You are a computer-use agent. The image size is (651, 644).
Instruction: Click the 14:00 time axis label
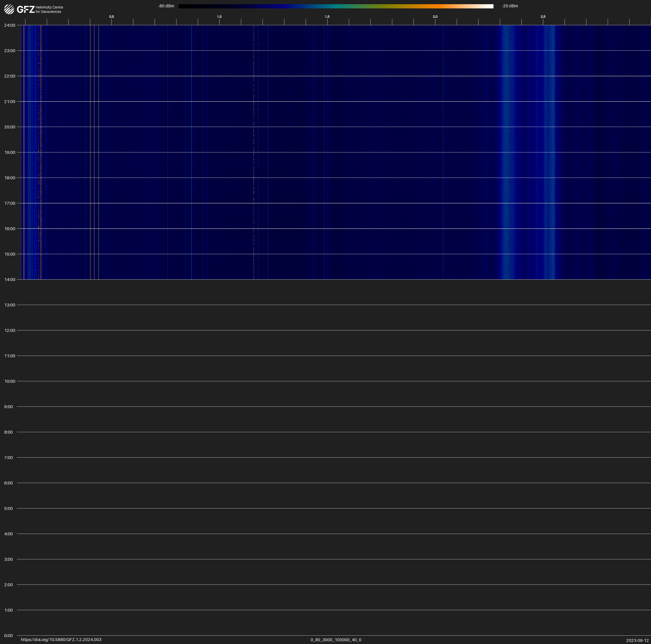tap(9, 280)
